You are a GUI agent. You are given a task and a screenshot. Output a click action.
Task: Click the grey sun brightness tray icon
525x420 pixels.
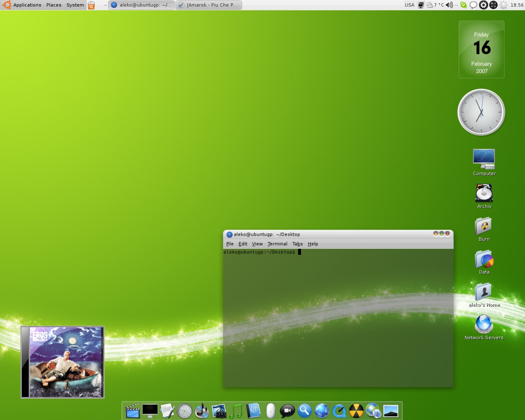[504, 5]
